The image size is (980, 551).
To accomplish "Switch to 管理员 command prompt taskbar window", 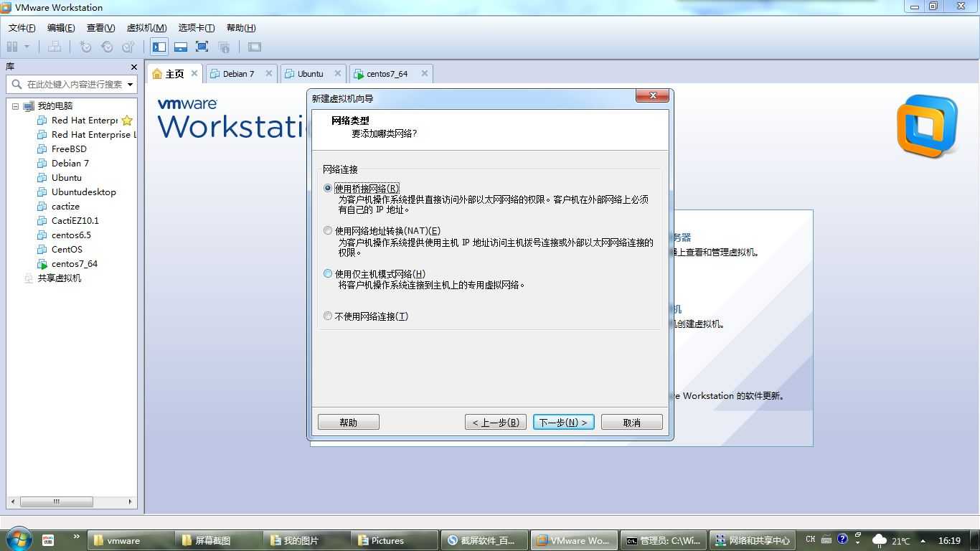I will click(664, 541).
